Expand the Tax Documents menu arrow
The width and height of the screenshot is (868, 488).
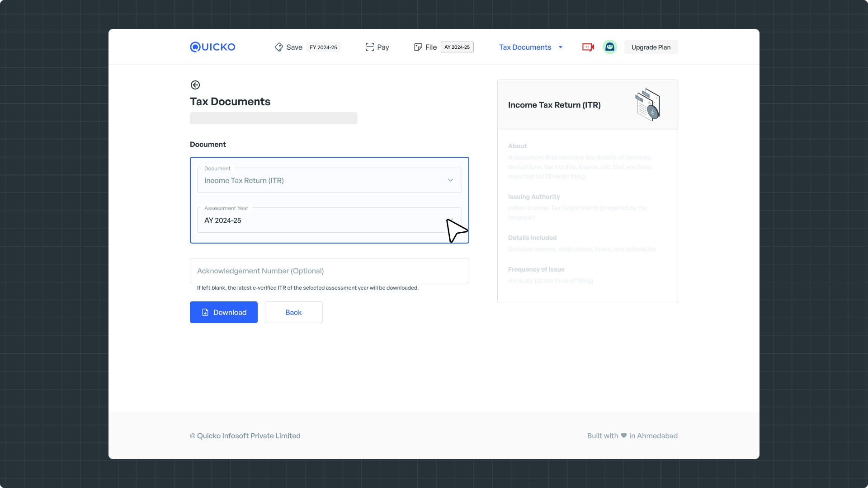click(x=561, y=47)
